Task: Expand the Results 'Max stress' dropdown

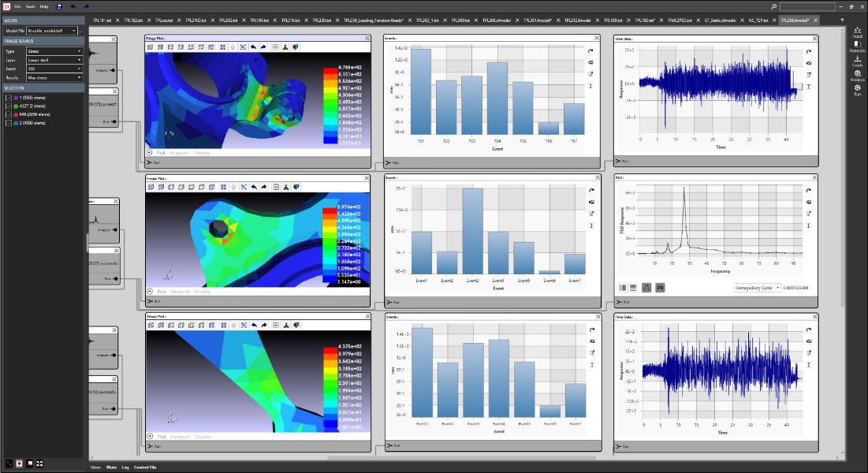Action: 54,77
